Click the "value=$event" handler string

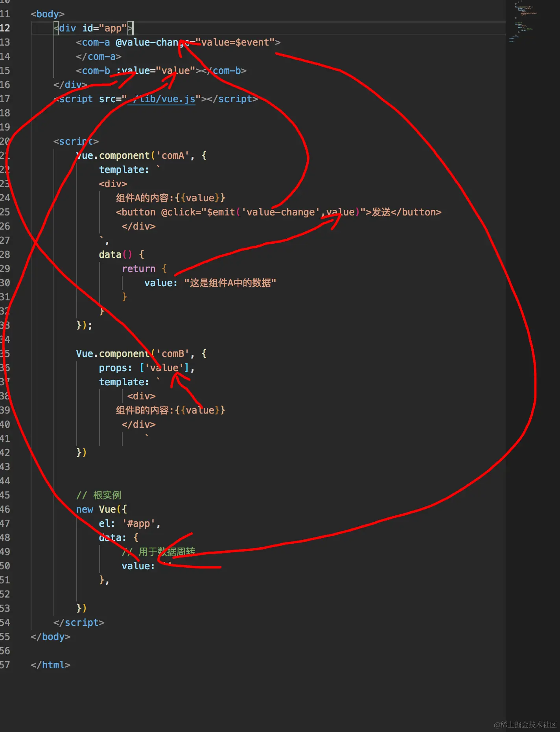click(x=235, y=42)
